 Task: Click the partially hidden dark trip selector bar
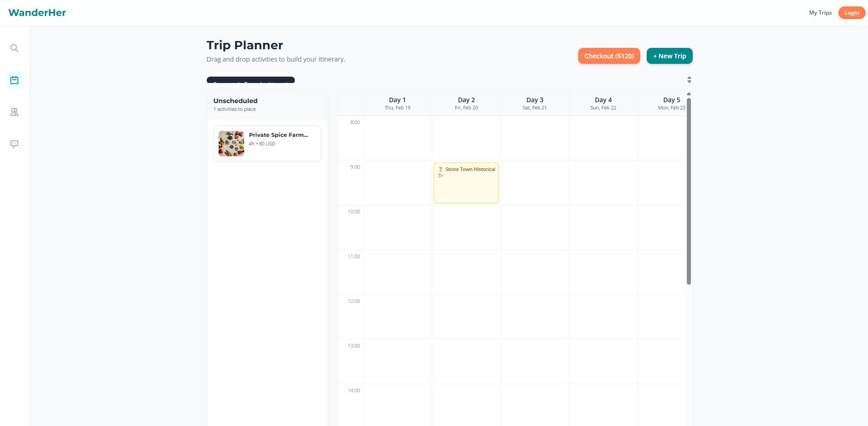[251, 80]
